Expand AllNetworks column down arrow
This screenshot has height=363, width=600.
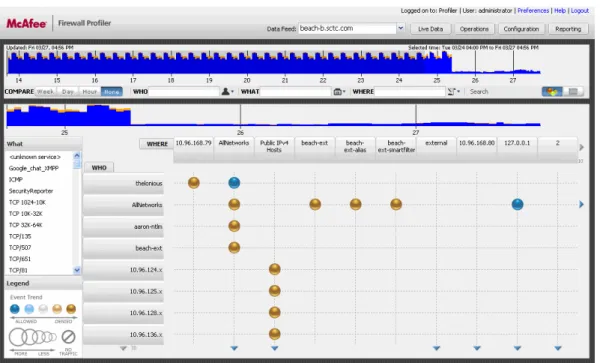click(x=234, y=348)
